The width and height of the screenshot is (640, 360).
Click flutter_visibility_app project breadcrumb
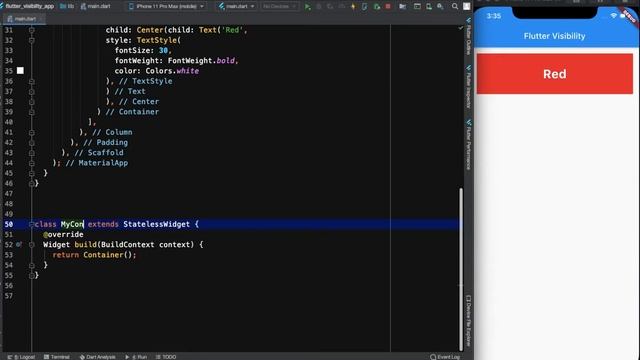[27, 7]
